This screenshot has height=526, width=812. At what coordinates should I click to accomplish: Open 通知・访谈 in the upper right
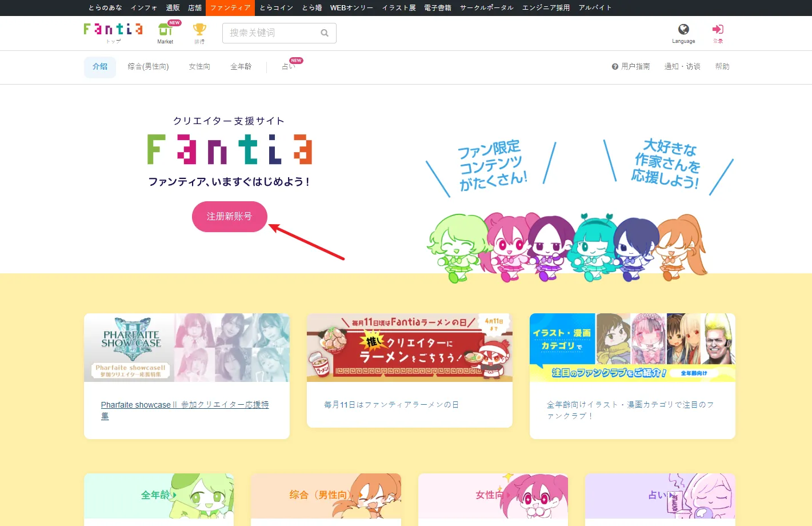tap(682, 66)
